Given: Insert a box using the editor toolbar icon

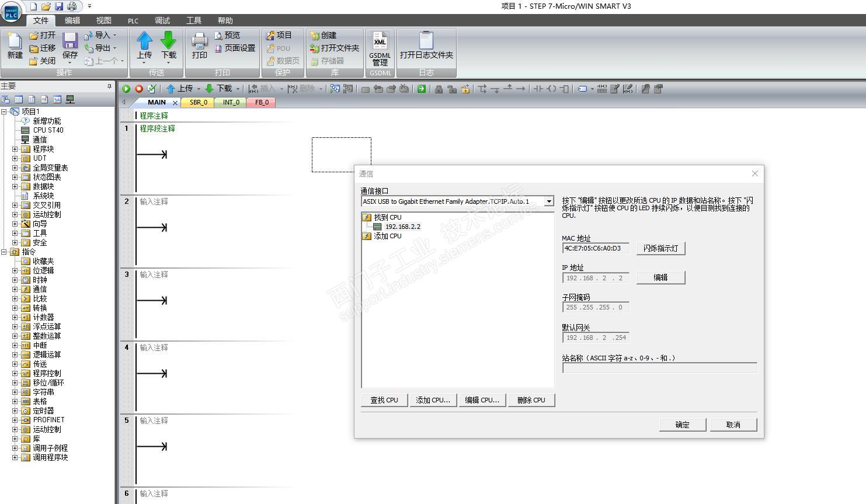Looking at the screenshot, I should (x=564, y=89).
